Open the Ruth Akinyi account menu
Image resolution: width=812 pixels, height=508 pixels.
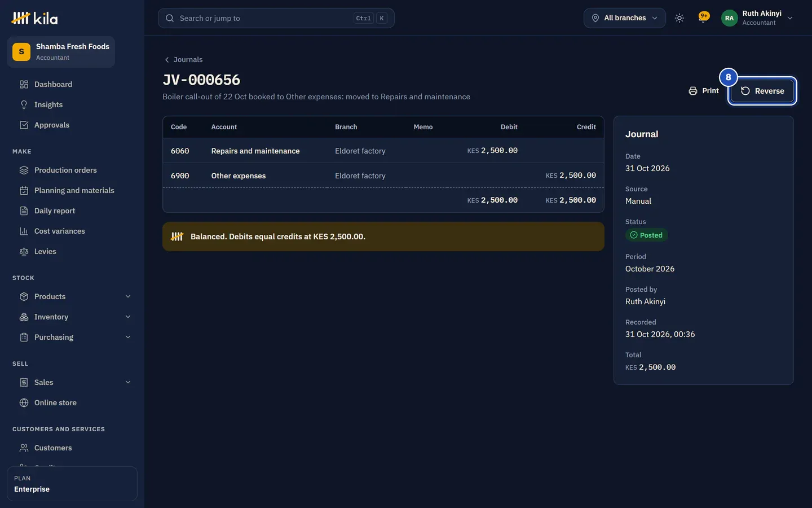(757, 18)
